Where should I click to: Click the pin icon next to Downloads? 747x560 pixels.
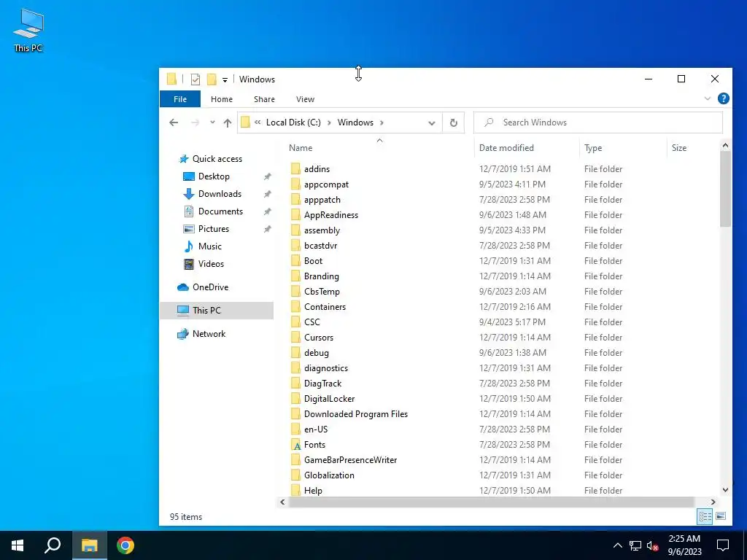coord(267,194)
